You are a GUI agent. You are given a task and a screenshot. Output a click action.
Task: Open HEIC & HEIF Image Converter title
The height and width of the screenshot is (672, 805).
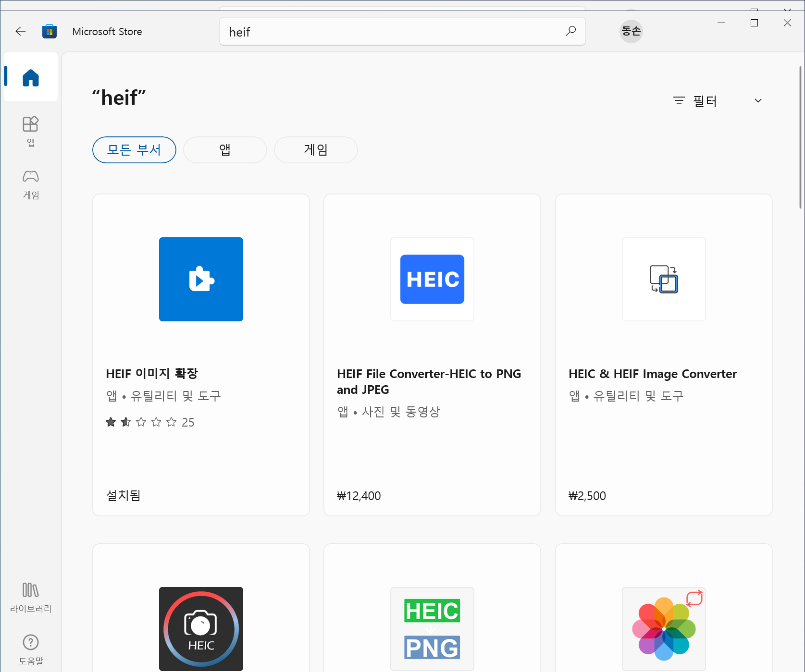click(x=652, y=374)
